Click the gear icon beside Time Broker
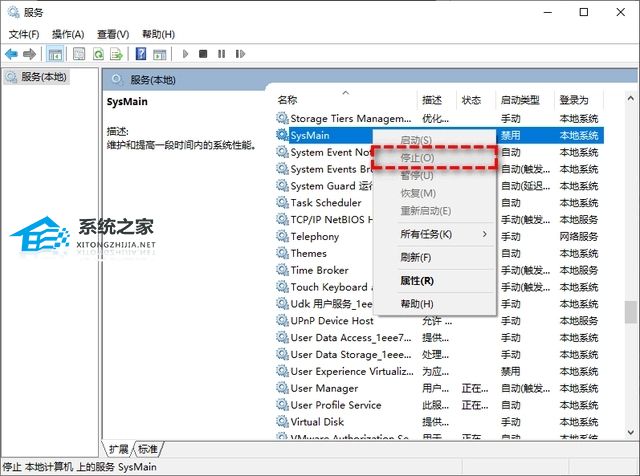The height and width of the screenshot is (476, 640). pyautogui.click(x=282, y=269)
